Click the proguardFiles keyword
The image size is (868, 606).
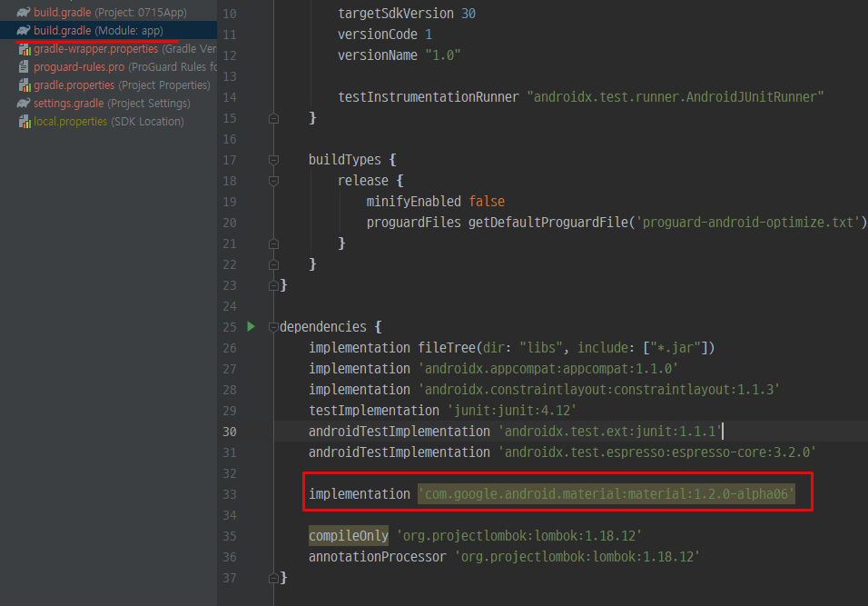click(x=413, y=222)
